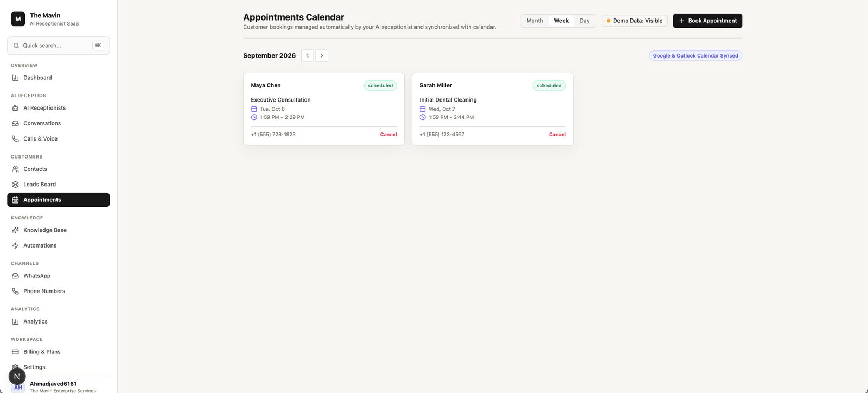Open the Dashboard chart icon
868x393 pixels.
pos(15,78)
